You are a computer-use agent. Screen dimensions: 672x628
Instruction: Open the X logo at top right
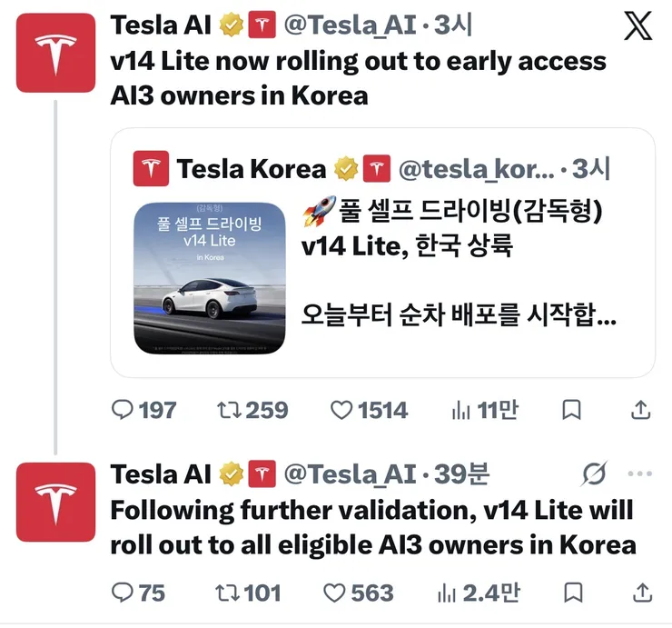(x=637, y=25)
